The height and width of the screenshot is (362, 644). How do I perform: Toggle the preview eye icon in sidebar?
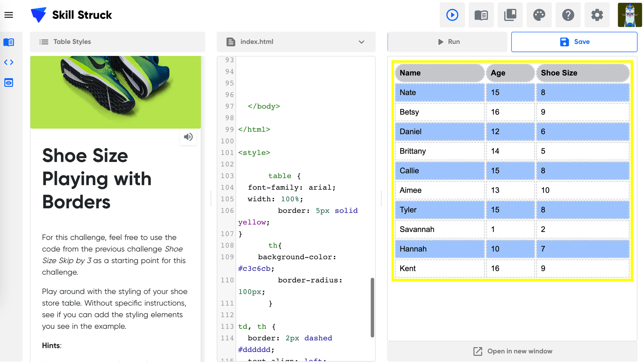point(9,83)
